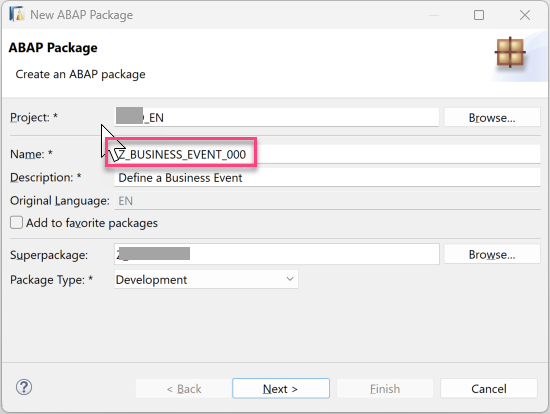Viewport: 550px width, 414px height.
Task: Focus the Description input field
Action: pos(327,178)
